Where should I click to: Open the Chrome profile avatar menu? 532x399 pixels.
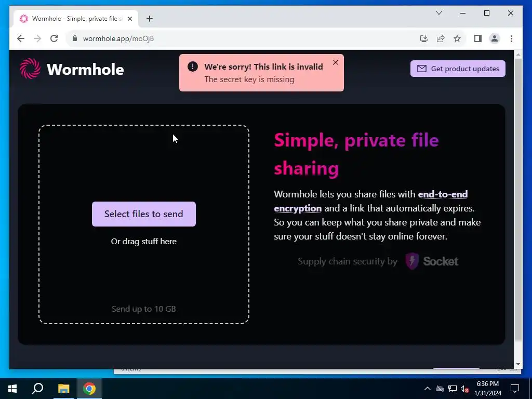495,38
